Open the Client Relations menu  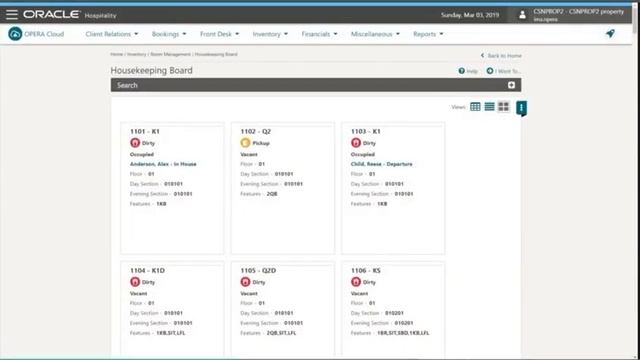pos(112,34)
